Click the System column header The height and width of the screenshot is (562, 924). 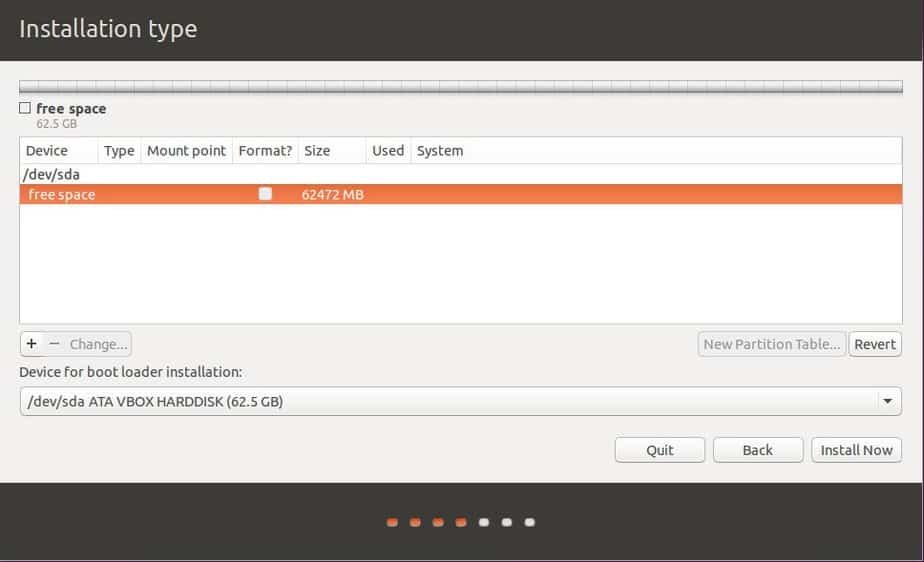click(x=656, y=151)
